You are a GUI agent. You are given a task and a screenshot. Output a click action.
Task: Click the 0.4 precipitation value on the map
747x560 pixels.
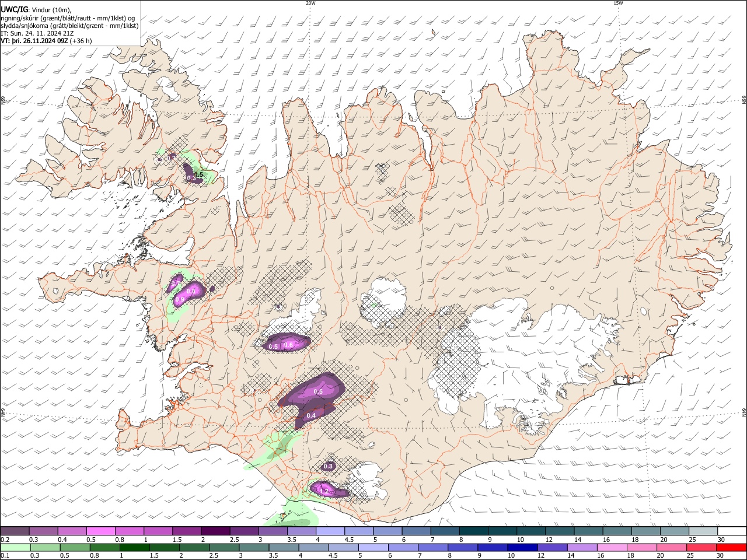point(311,415)
